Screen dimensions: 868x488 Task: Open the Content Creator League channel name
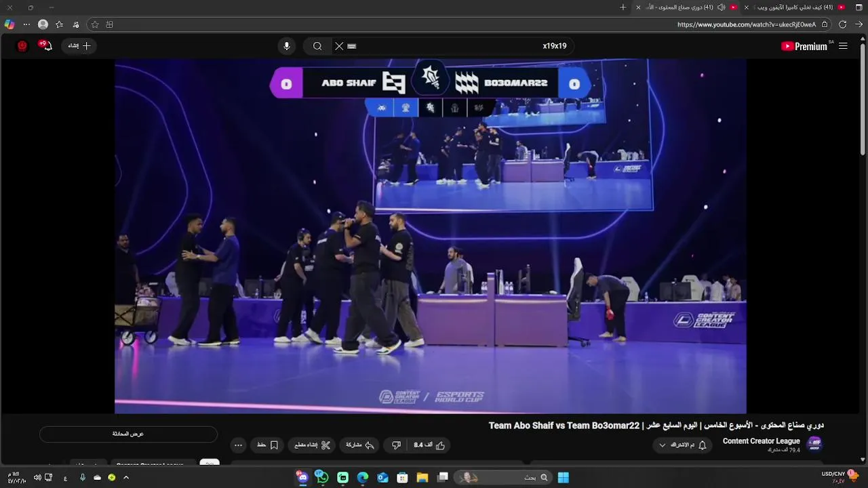tap(761, 441)
